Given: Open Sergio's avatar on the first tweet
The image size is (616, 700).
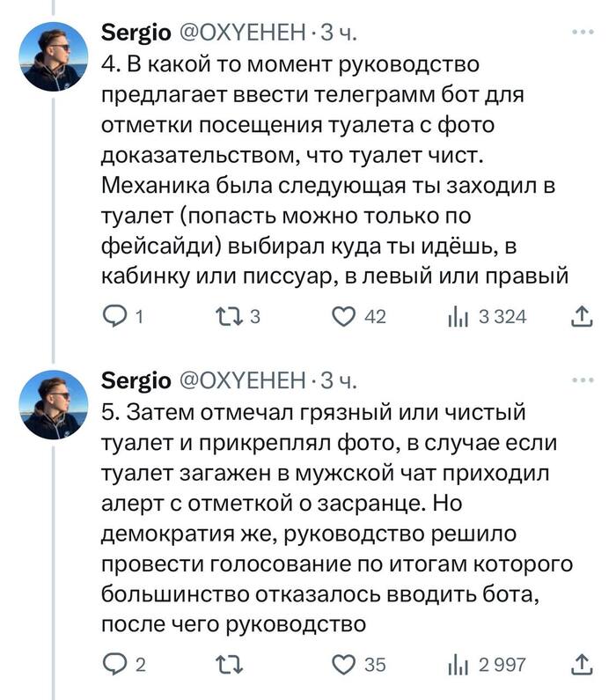Looking at the screenshot, I should point(54,55).
